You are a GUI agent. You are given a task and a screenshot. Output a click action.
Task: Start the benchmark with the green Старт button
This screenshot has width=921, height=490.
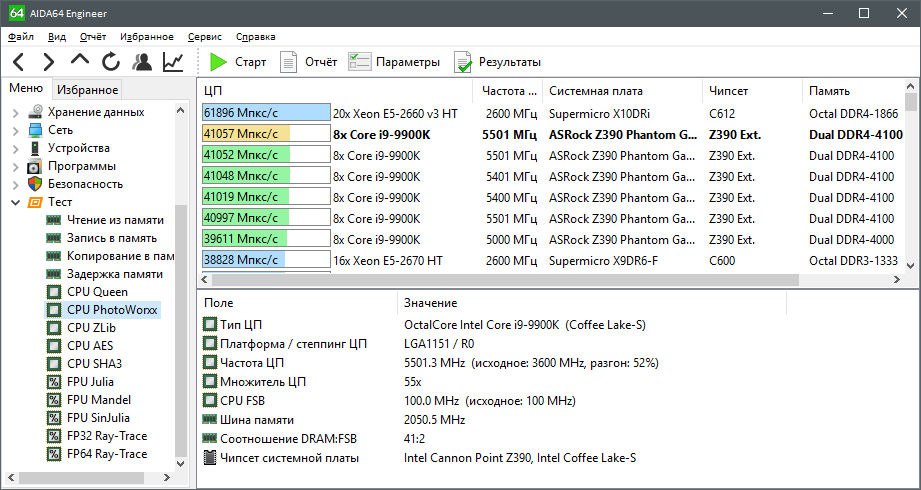pyautogui.click(x=238, y=62)
